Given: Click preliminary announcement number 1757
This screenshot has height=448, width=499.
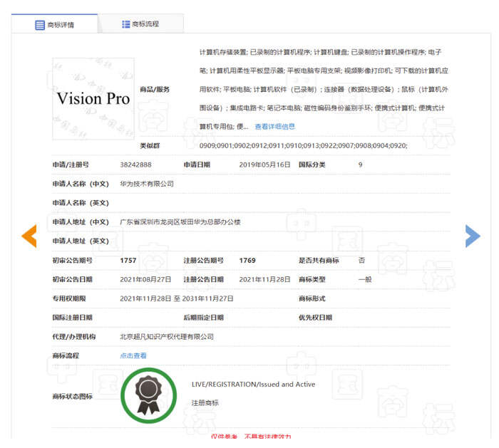Looking at the screenshot, I should (x=128, y=260).
